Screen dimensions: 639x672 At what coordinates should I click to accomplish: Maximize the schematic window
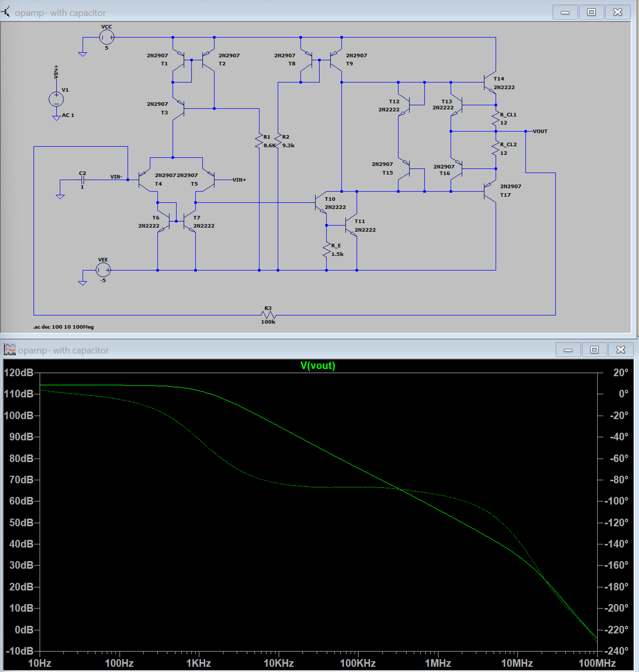(591, 12)
